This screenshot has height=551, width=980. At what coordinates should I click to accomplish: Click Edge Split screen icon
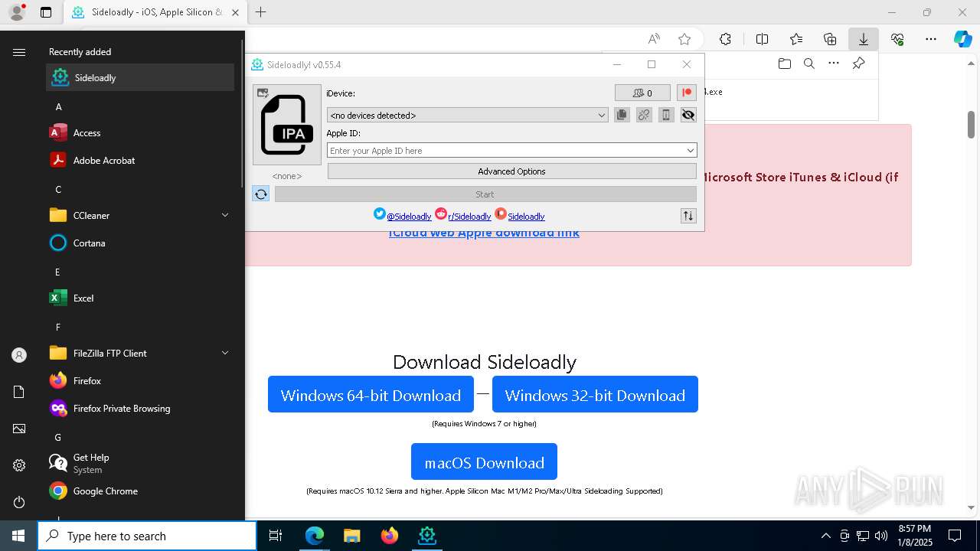(x=762, y=39)
